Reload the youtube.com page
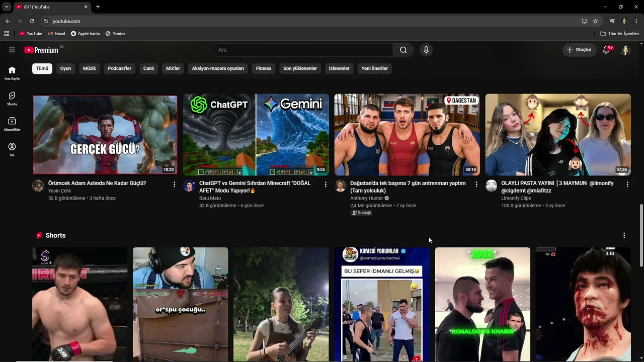 pos(32,21)
